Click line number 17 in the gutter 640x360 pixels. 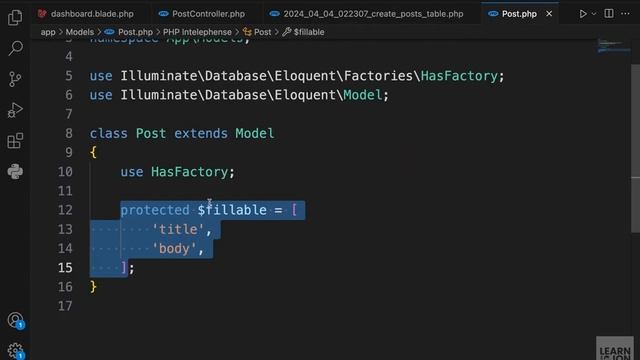(x=65, y=306)
